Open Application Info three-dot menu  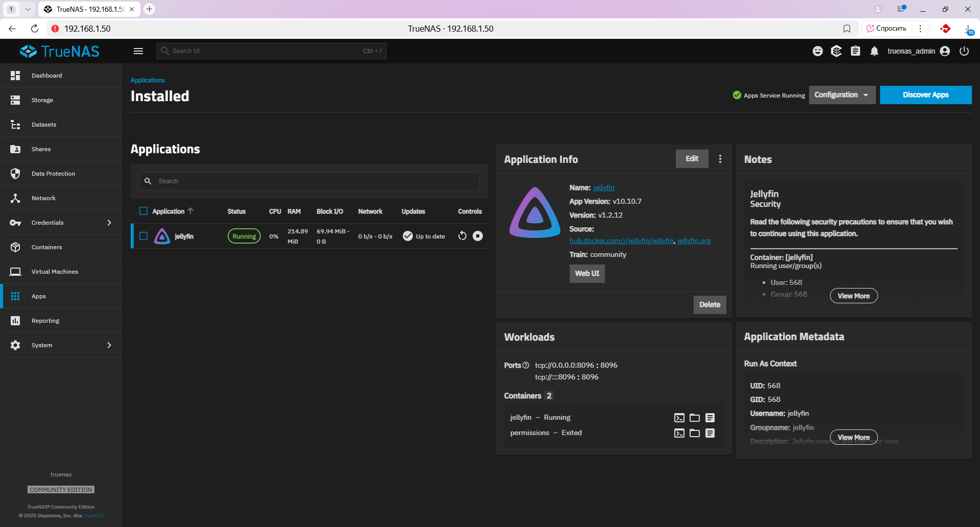[x=720, y=159]
